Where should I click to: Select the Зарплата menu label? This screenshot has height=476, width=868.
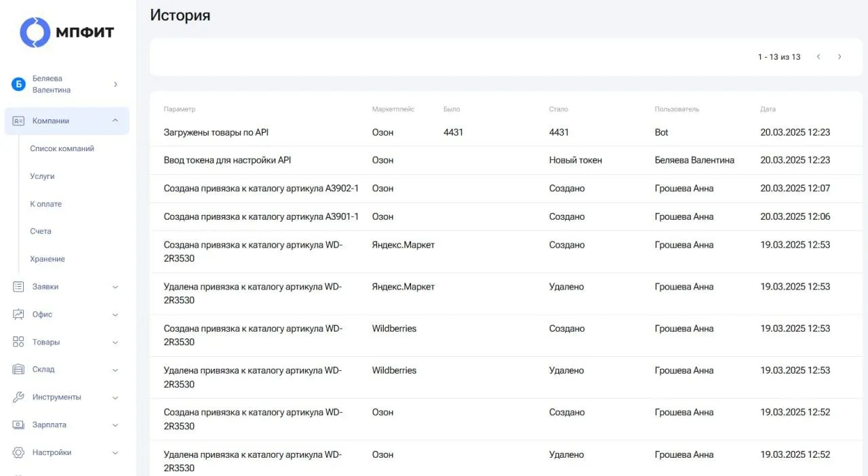[x=50, y=425]
